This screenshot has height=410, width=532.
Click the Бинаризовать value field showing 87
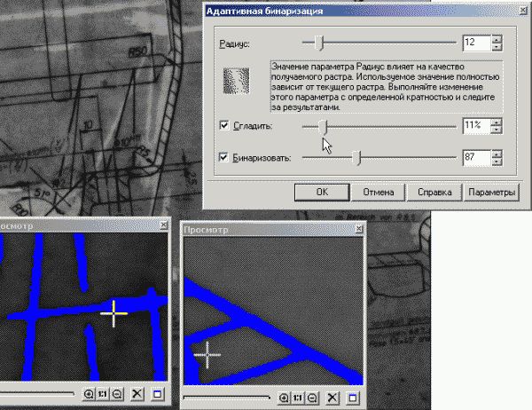tap(477, 158)
